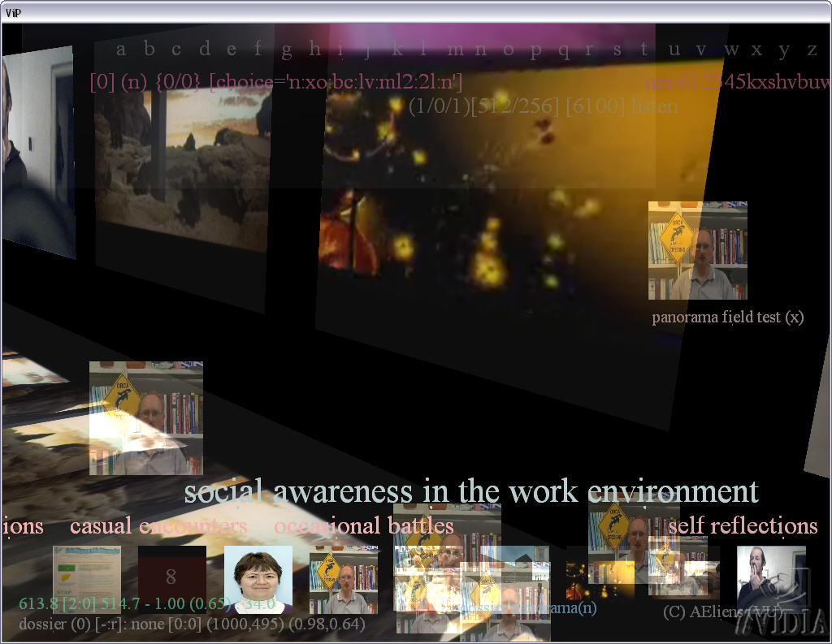
Task: Click the '(C) AEliens (VU)' credit text
Action: coord(722,612)
